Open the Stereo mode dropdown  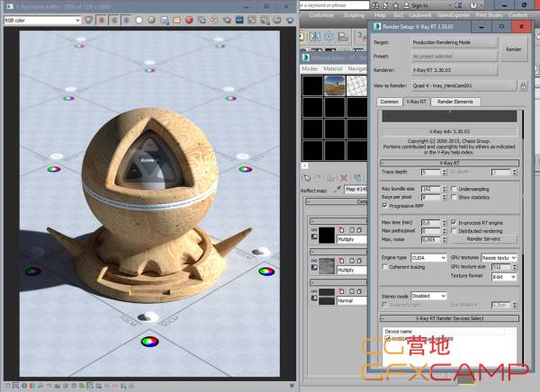428,296
